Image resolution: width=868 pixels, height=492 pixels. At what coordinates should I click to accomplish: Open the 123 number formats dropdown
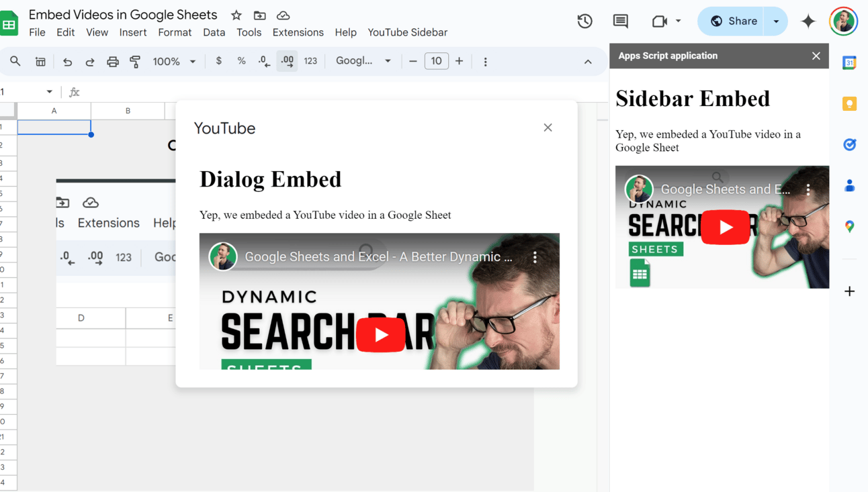pyautogui.click(x=310, y=61)
